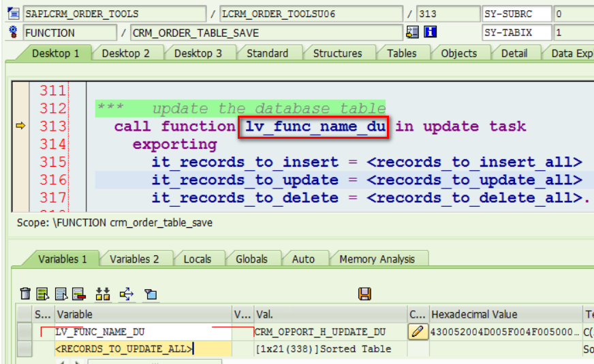594x364 pixels.
Task: Click the gear icon next to FUNCTION
Action: coord(13,33)
